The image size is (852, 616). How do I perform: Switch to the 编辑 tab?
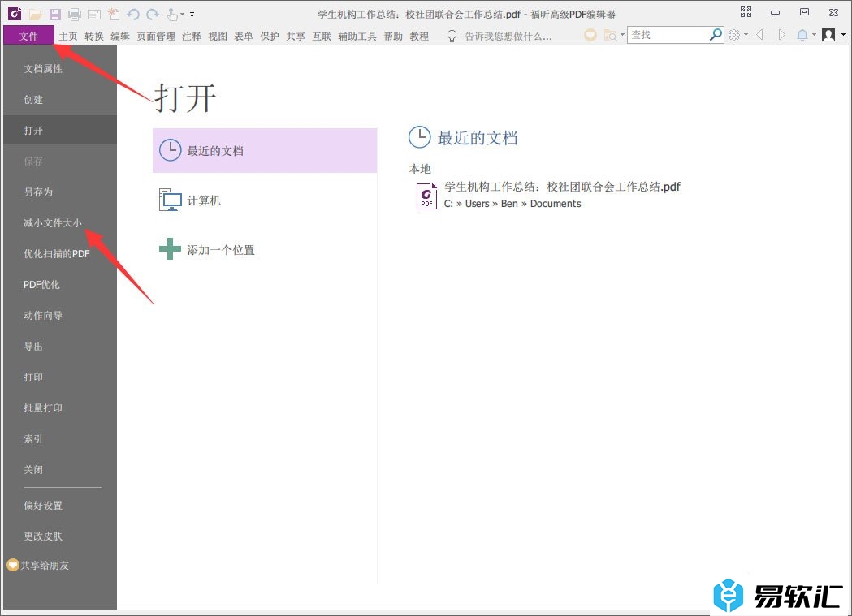click(x=120, y=37)
